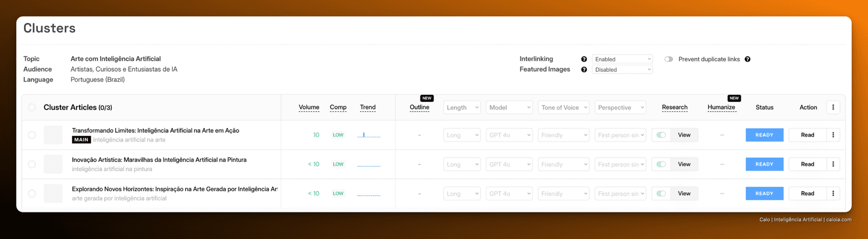Click READY status button for Transformando Limites
The image size is (868, 239).
[x=764, y=135]
